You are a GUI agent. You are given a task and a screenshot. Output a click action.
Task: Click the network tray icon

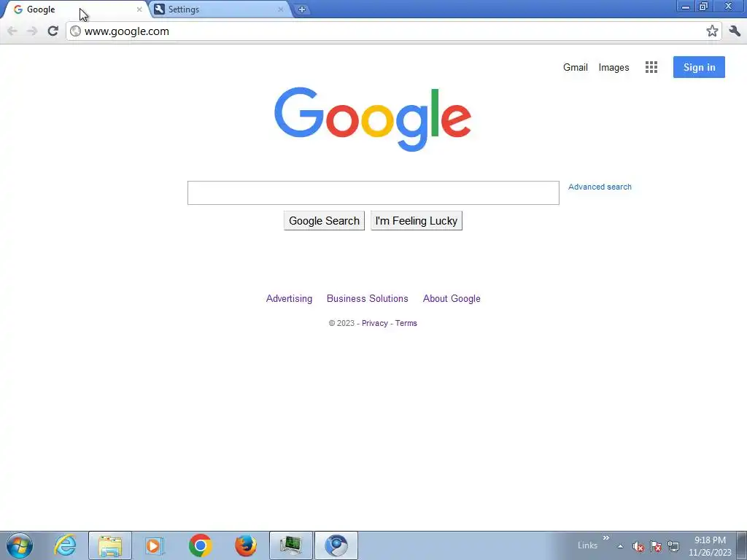tap(673, 547)
